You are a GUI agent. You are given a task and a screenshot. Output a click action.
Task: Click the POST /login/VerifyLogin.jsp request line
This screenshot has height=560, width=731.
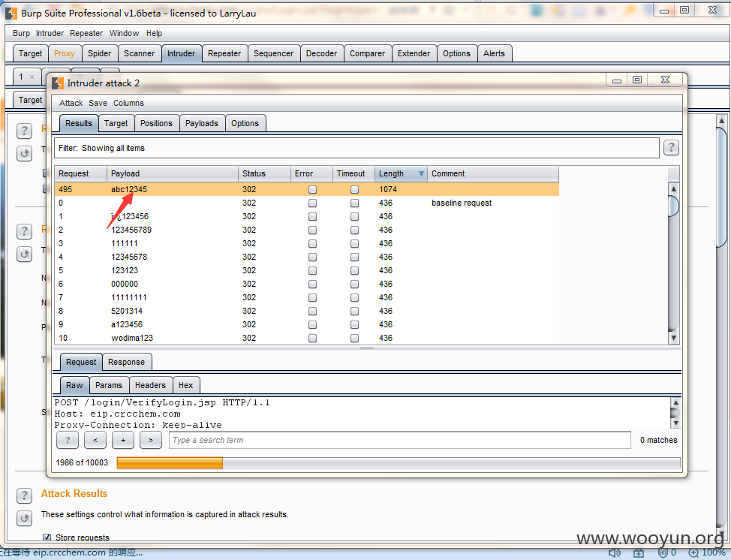(162, 402)
